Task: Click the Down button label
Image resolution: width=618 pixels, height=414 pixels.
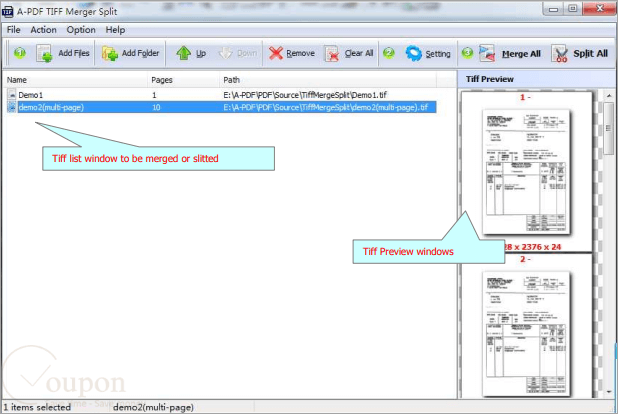Action: 247,53
